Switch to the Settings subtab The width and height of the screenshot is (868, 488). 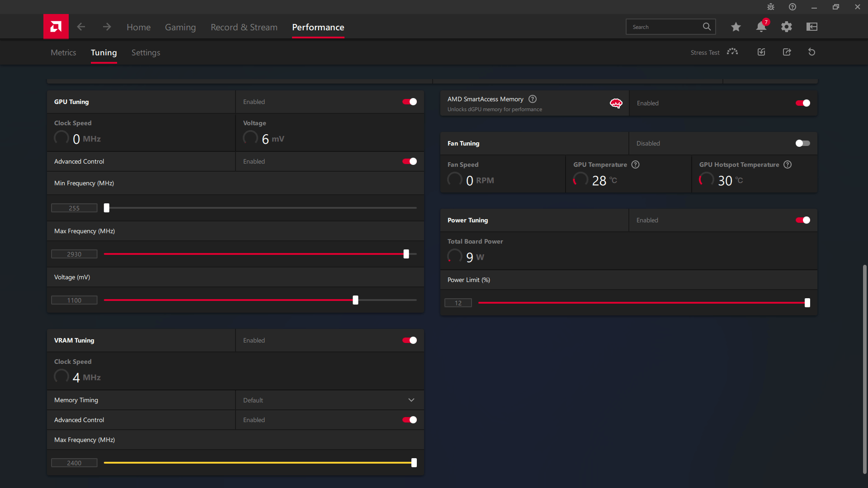coord(146,52)
